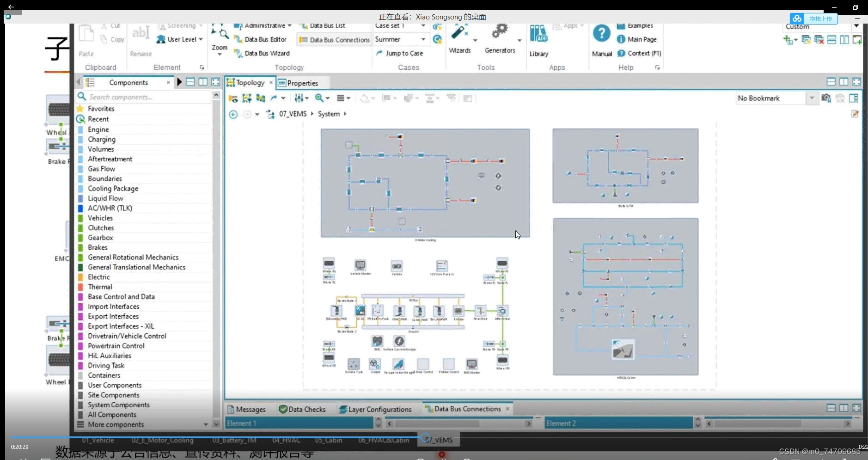Image resolution: width=868 pixels, height=460 pixels.
Task: Open Data Bus Editor
Action: (260, 39)
